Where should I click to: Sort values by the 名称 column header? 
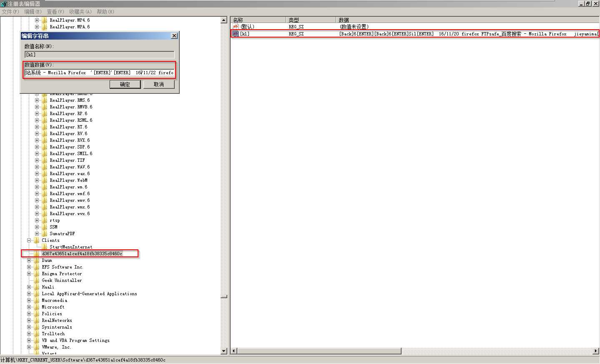point(259,20)
